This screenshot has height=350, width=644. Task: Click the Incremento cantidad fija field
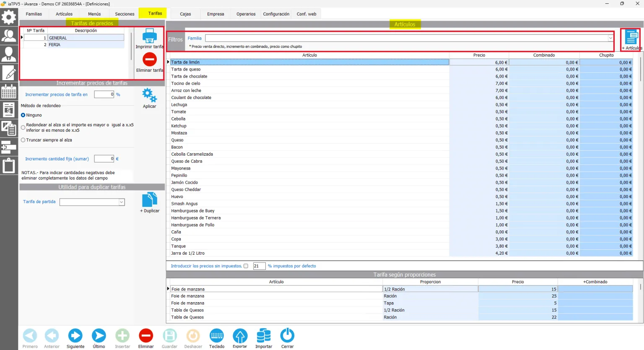click(104, 159)
